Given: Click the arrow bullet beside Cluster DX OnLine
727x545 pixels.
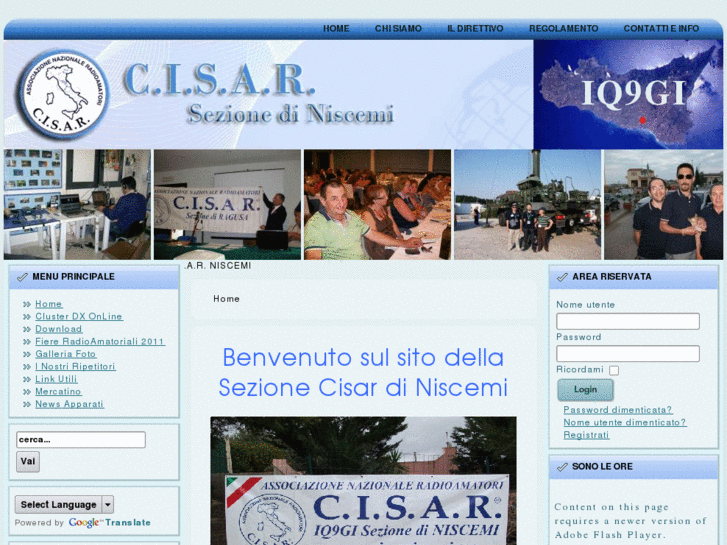Looking at the screenshot, I should [x=27, y=317].
